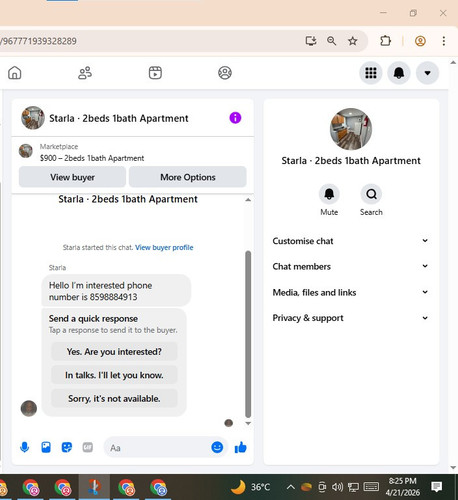Click the attach photo icon
This screenshot has height=500, width=458.
point(46,447)
